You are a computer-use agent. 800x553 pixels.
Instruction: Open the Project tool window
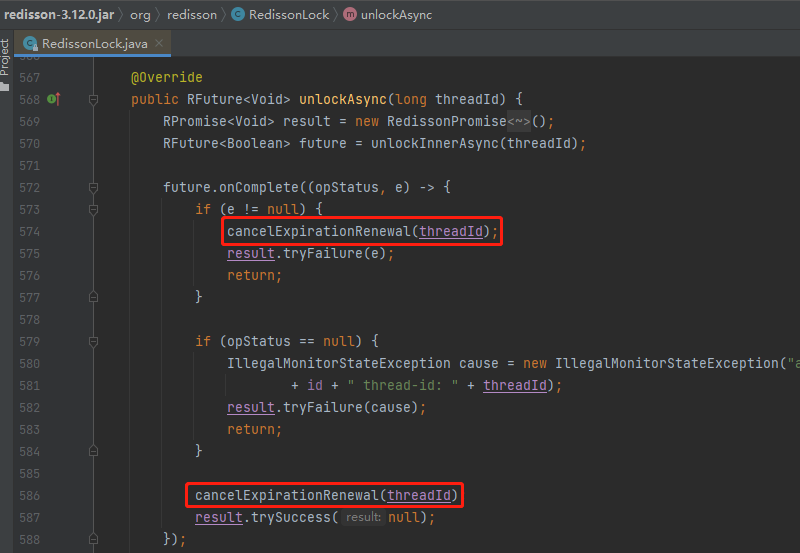click(5, 65)
